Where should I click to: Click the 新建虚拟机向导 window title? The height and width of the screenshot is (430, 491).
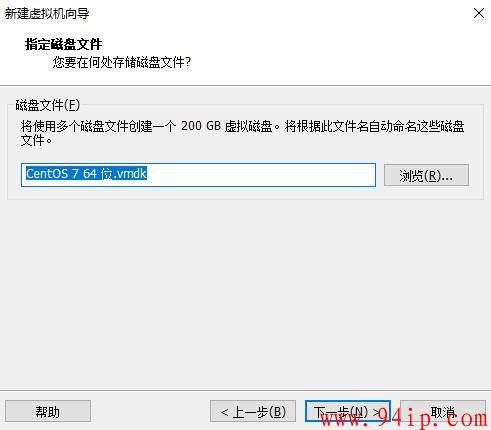(47, 13)
